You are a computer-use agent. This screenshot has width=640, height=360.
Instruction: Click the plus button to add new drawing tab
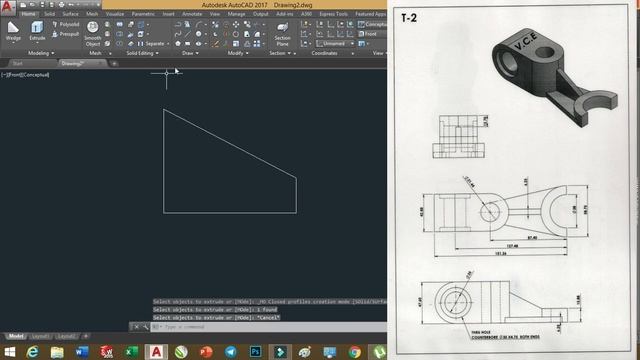114,63
